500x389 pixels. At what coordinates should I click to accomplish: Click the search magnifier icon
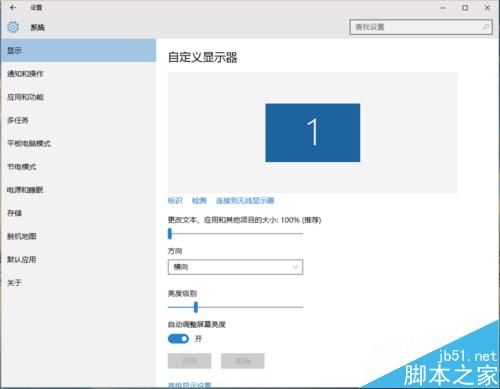486,27
